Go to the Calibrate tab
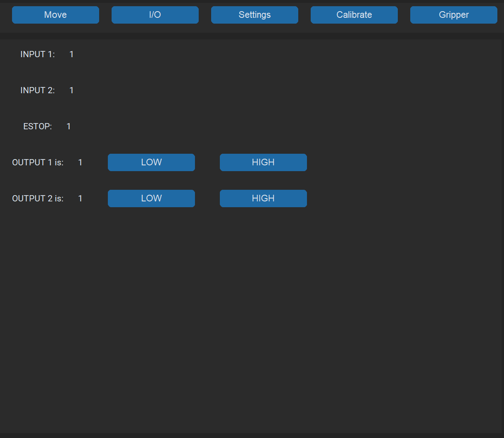504x438 pixels. [354, 15]
